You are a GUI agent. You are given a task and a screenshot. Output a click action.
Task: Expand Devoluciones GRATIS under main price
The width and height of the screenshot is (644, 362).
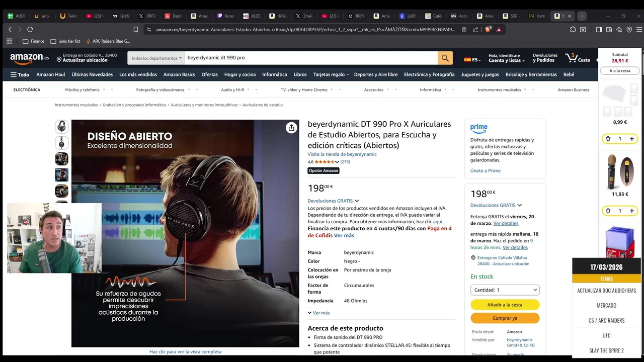tap(333, 201)
